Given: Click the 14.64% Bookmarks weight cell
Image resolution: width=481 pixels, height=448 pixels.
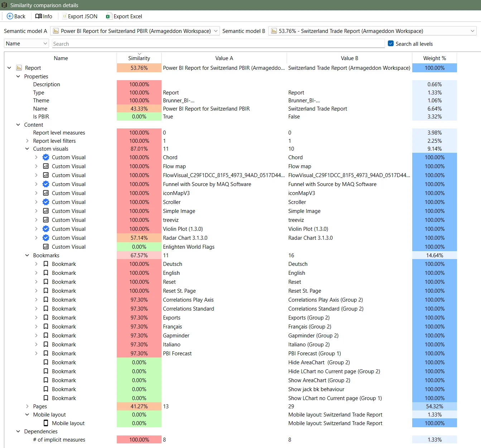Looking at the screenshot, I should [434, 255].
